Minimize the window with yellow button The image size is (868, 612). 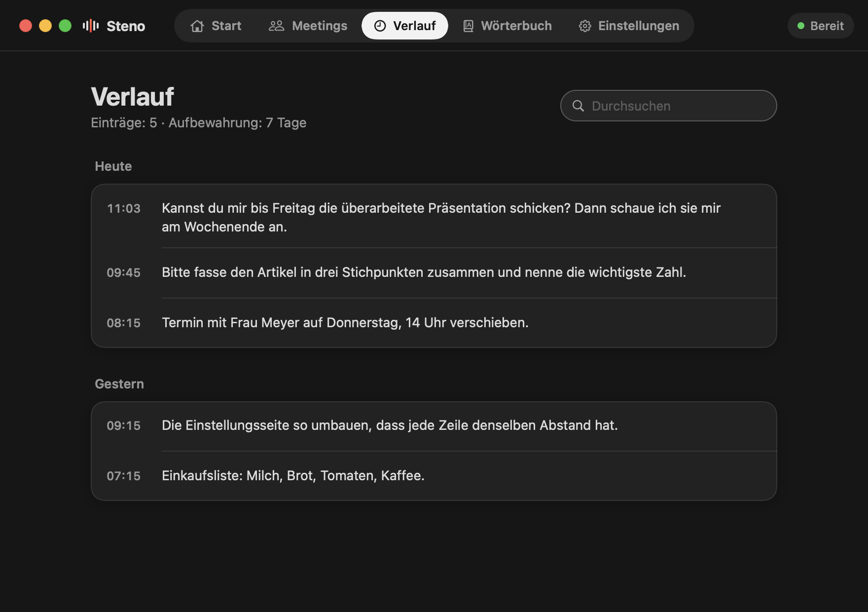pyautogui.click(x=45, y=26)
